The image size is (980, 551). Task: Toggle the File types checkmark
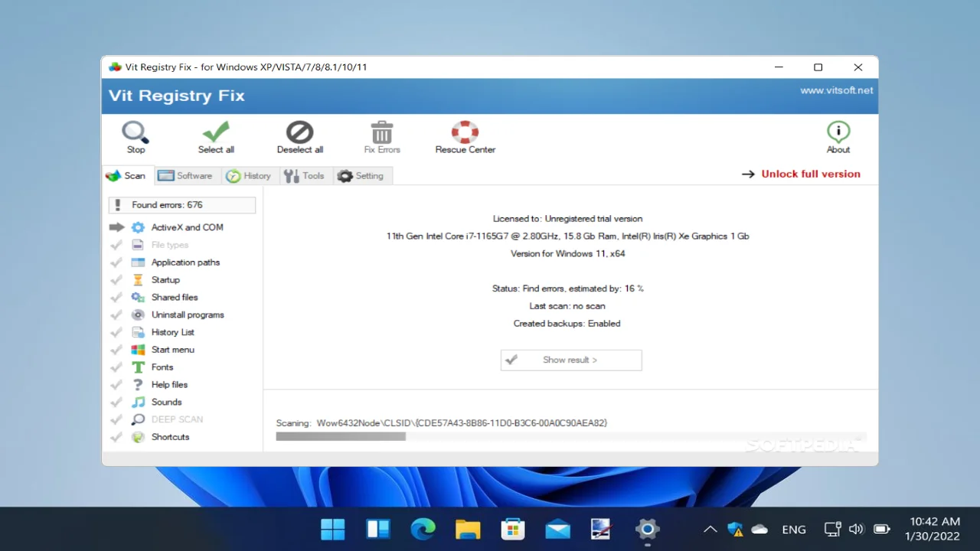click(x=116, y=245)
